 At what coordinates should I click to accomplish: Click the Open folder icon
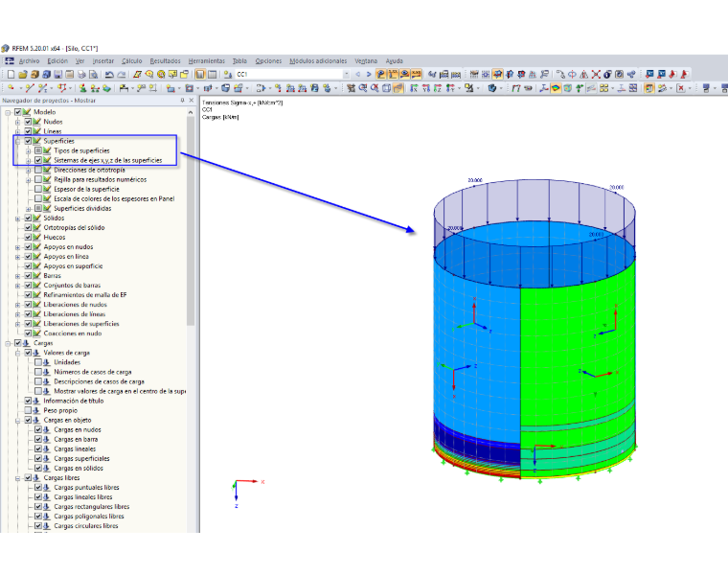[23, 75]
